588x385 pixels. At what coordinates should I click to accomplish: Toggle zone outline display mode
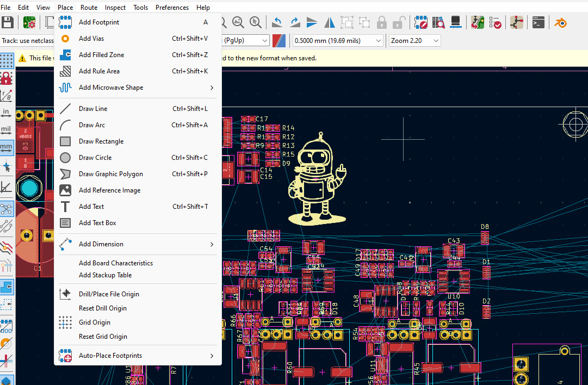click(x=7, y=305)
